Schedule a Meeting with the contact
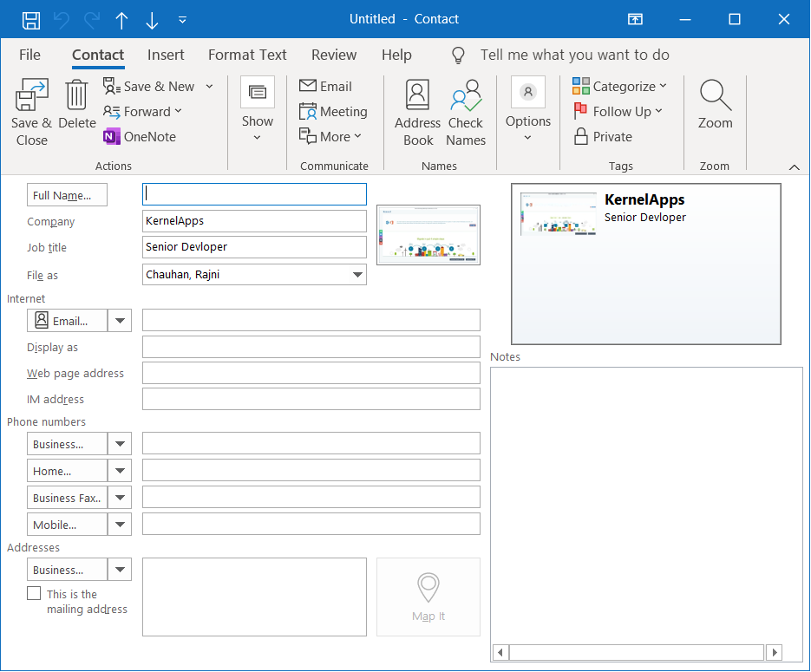This screenshot has height=672, width=811. (334, 112)
